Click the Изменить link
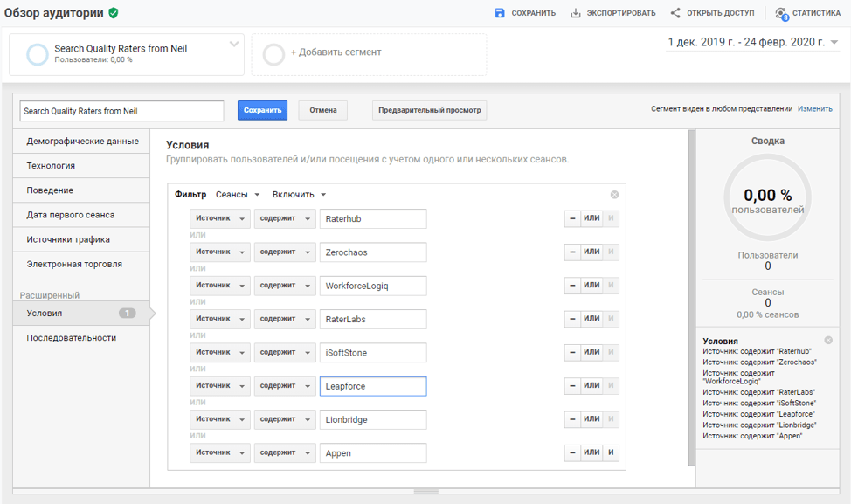 (814, 109)
